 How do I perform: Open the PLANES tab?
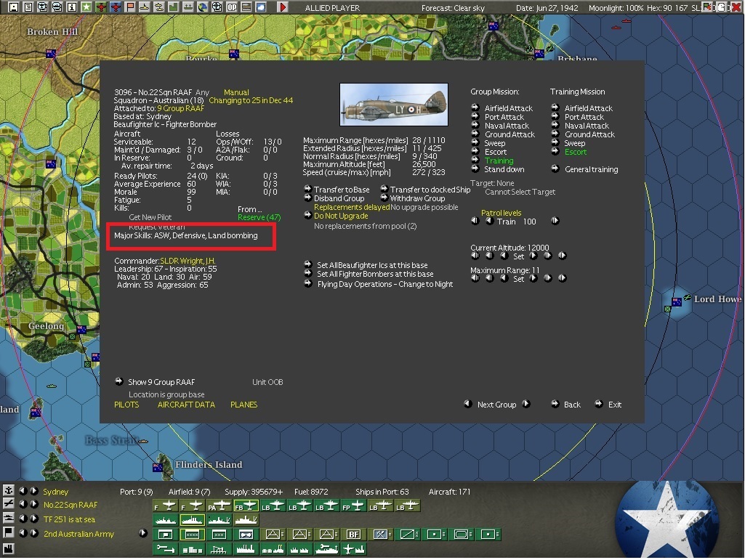[243, 405]
